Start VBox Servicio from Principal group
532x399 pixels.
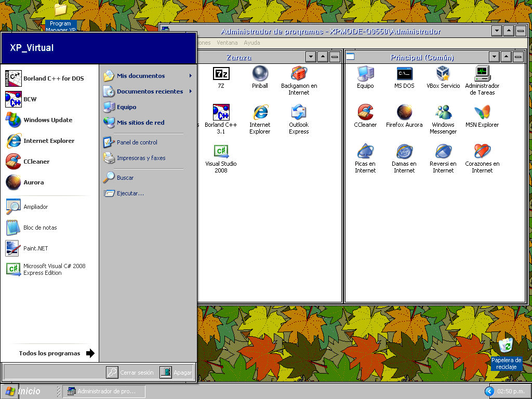[443, 73]
